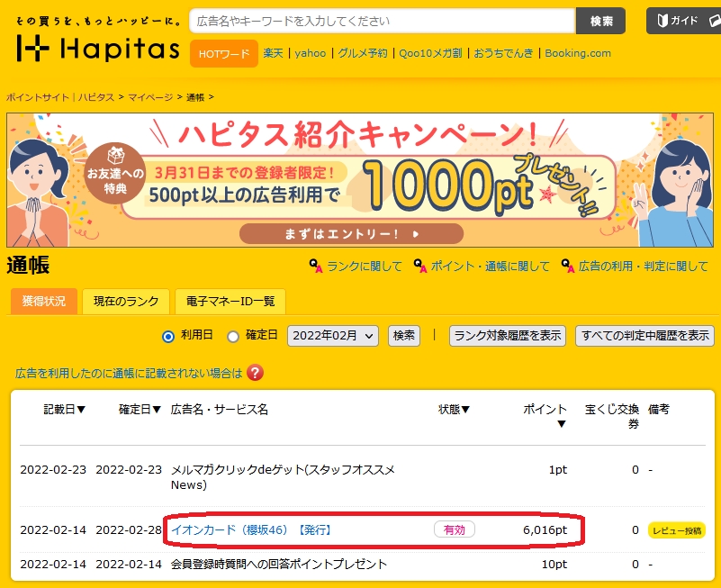Sort by 確定日 column arrow
The width and height of the screenshot is (721, 588).
click(157, 409)
